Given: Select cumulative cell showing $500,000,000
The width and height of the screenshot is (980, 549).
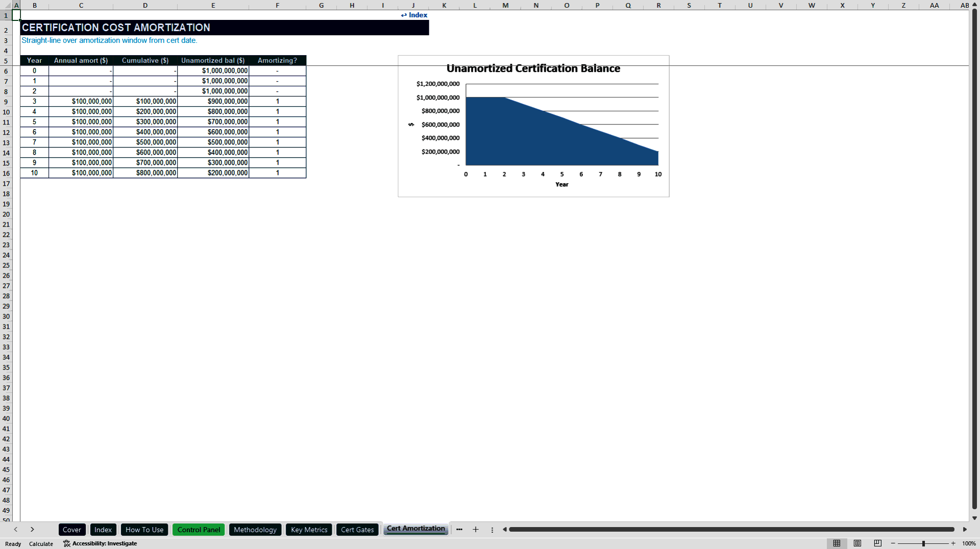Looking at the screenshot, I should (145, 142).
